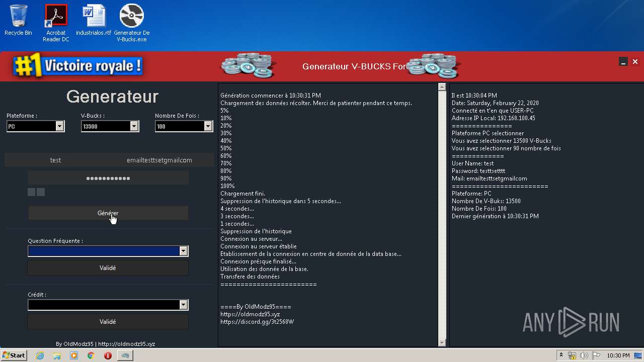The image size is (644, 362).
Task: Click the Start button
Action: coord(14,355)
